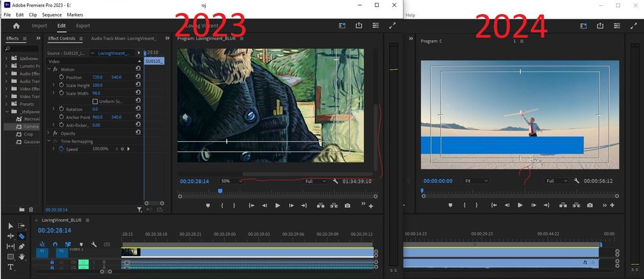Select the Type tool
The height and width of the screenshot is (279, 644).
pyautogui.click(x=11, y=267)
